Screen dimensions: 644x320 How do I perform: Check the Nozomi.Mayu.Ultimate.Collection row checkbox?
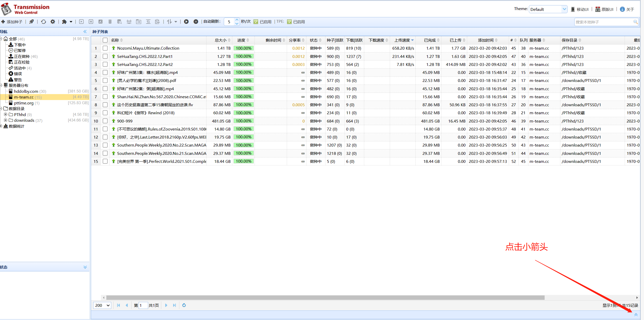tap(105, 48)
